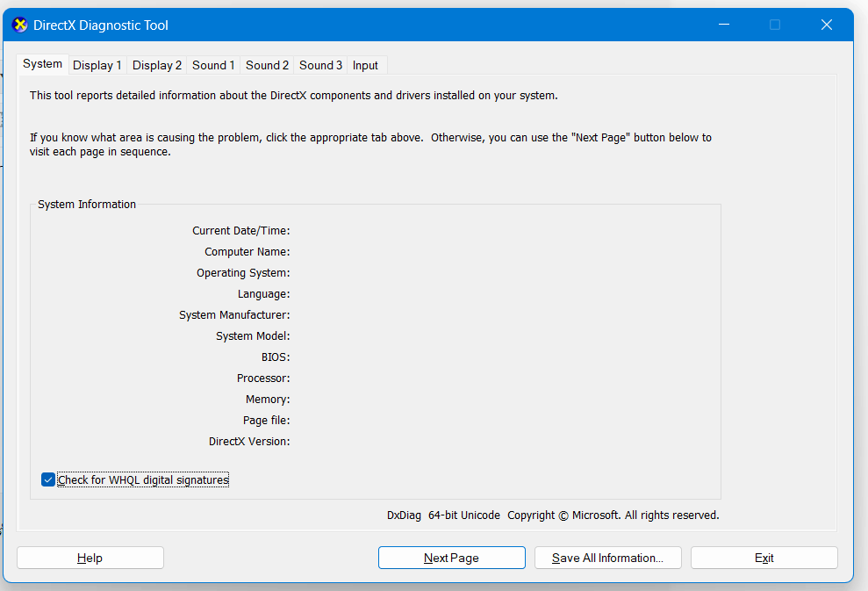Viewport: 868px width, 591px height.
Task: Click the 'This tool reports detailed information' text
Action: coord(293,95)
